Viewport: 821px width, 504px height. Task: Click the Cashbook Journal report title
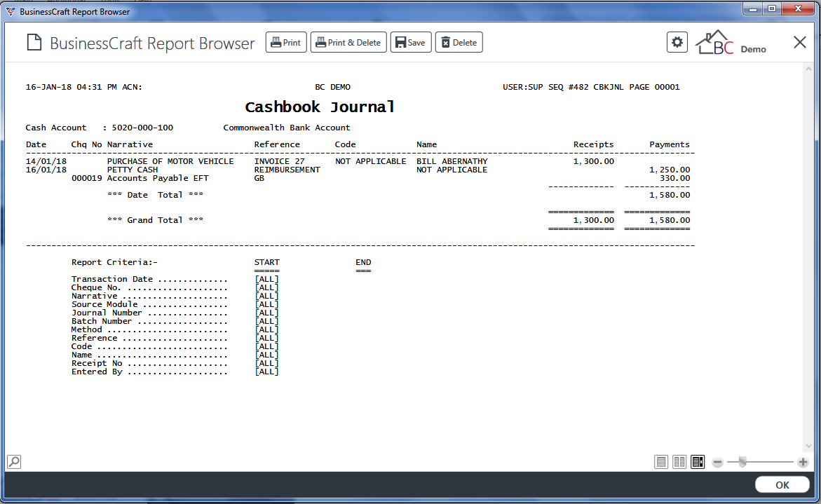320,107
